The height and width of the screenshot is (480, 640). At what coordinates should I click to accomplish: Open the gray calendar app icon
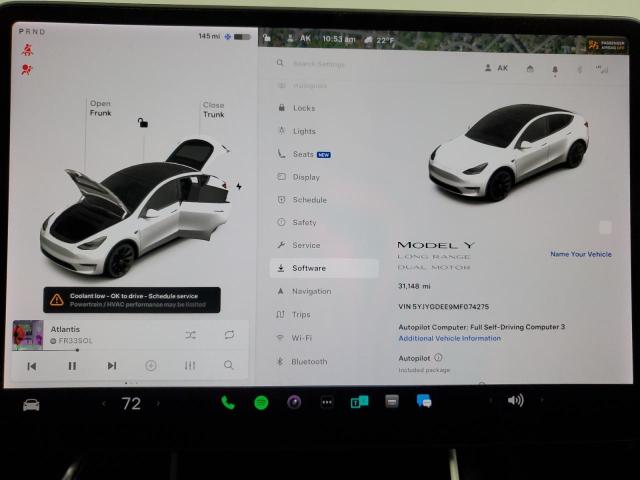pyautogui.click(x=392, y=402)
